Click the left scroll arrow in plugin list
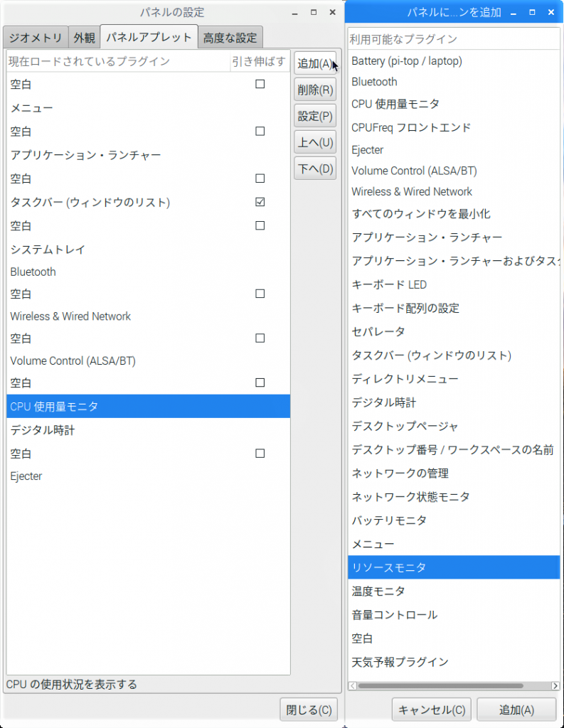The image size is (564, 728). coord(353,686)
